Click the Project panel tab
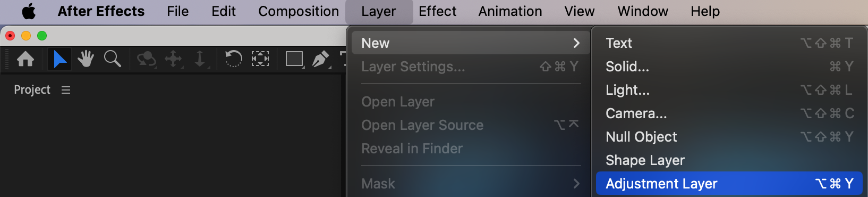The height and width of the screenshot is (197, 868). click(32, 90)
